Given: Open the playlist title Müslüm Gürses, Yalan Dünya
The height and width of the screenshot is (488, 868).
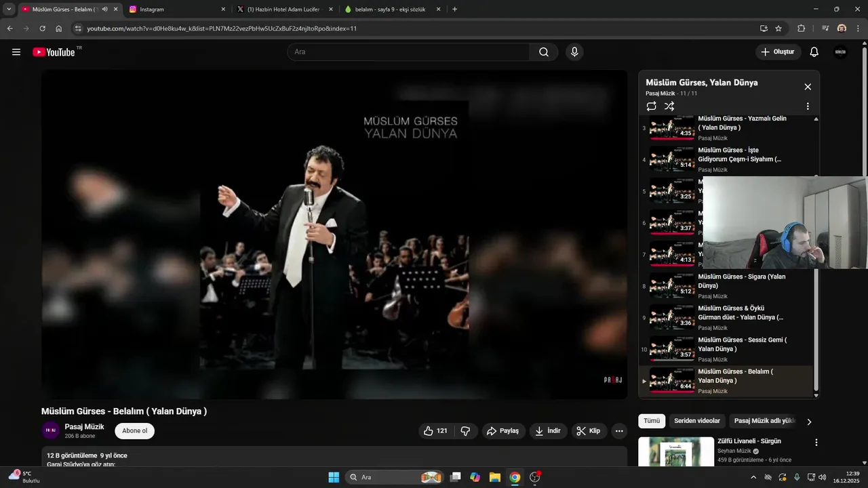Looking at the screenshot, I should 702,83.
